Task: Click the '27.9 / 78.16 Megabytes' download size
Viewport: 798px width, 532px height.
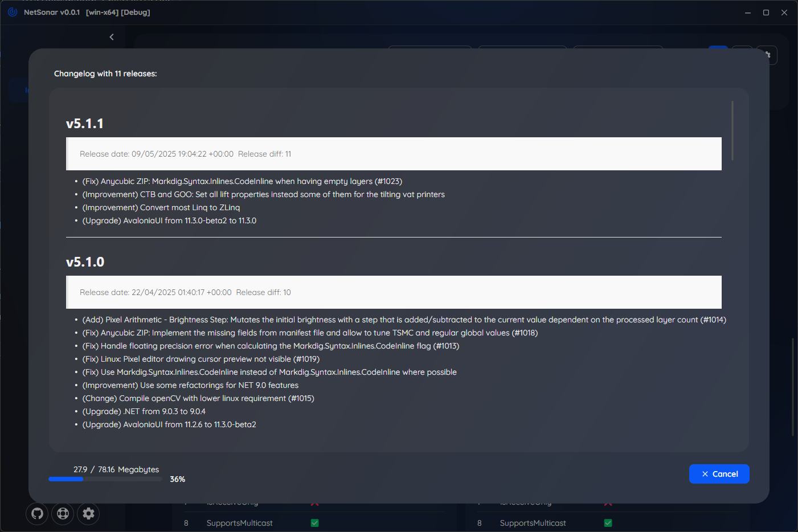Action: [116, 469]
